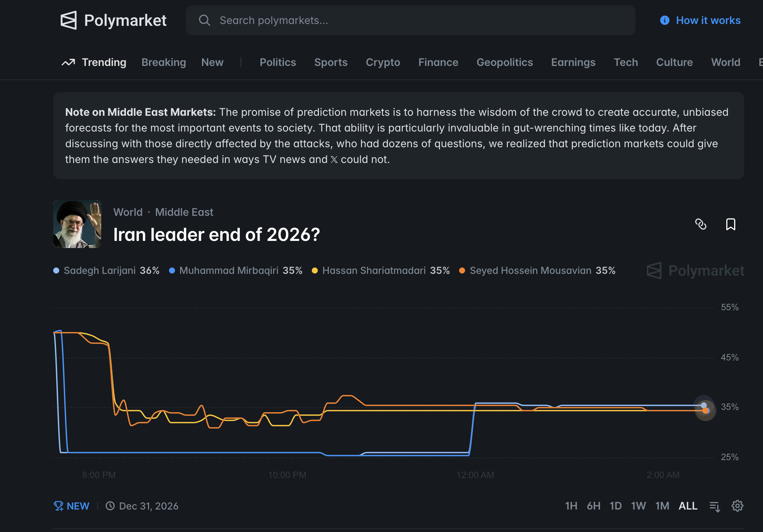Open the Geopolitics category tab
This screenshot has width=763, height=532.
[x=504, y=62]
